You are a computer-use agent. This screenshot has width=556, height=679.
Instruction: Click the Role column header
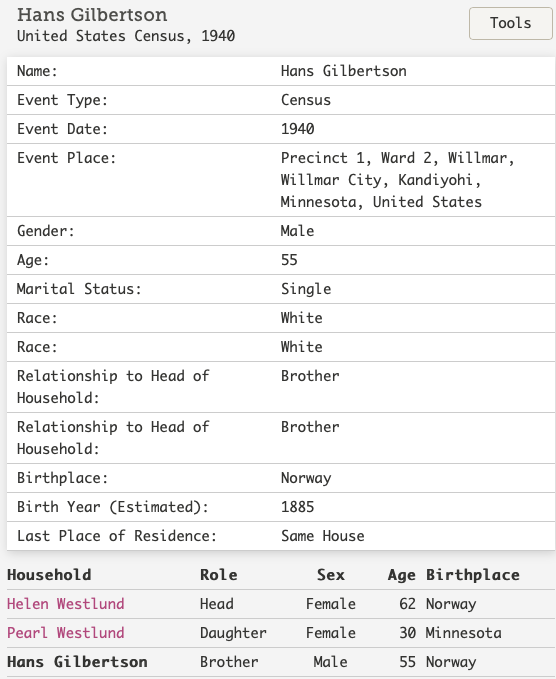[x=219, y=575]
